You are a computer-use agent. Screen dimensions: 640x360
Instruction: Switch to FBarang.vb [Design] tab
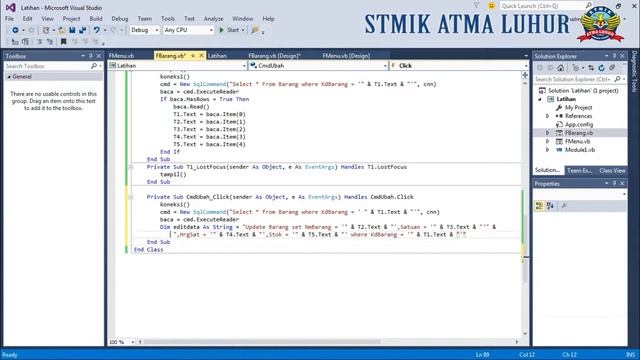(274, 56)
